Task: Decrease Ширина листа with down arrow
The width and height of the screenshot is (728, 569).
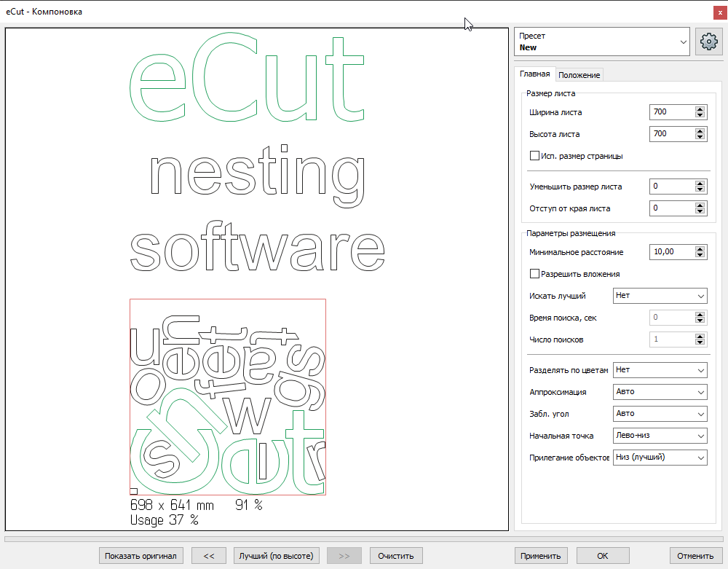Action: [700, 114]
